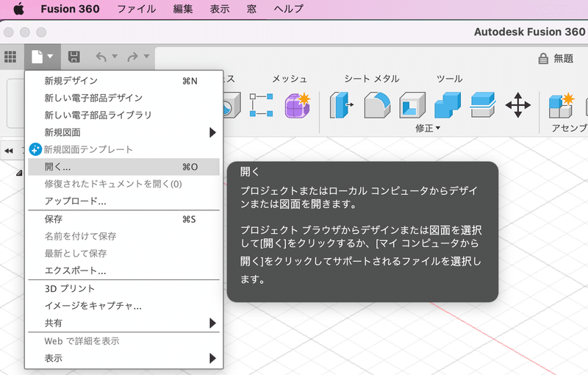Select Web で詳細を表示

pyautogui.click(x=123, y=341)
